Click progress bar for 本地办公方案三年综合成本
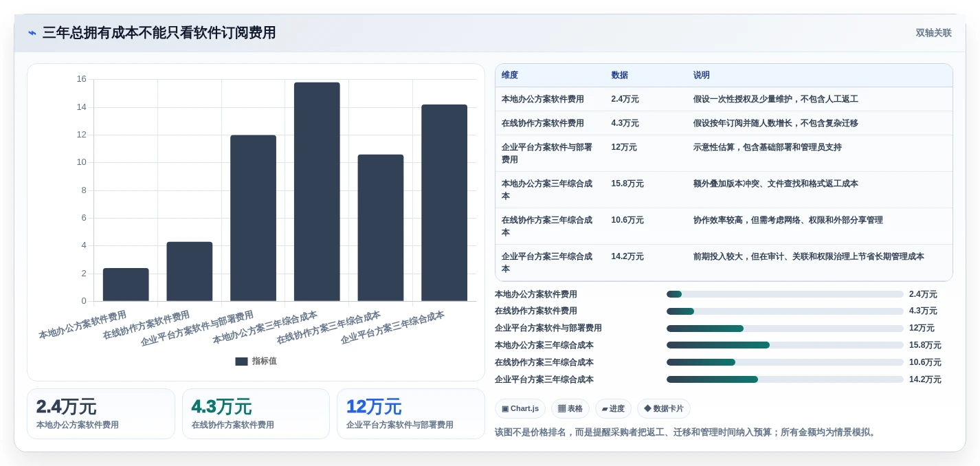Viewport: 980px width, 466px height. (785, 345)
